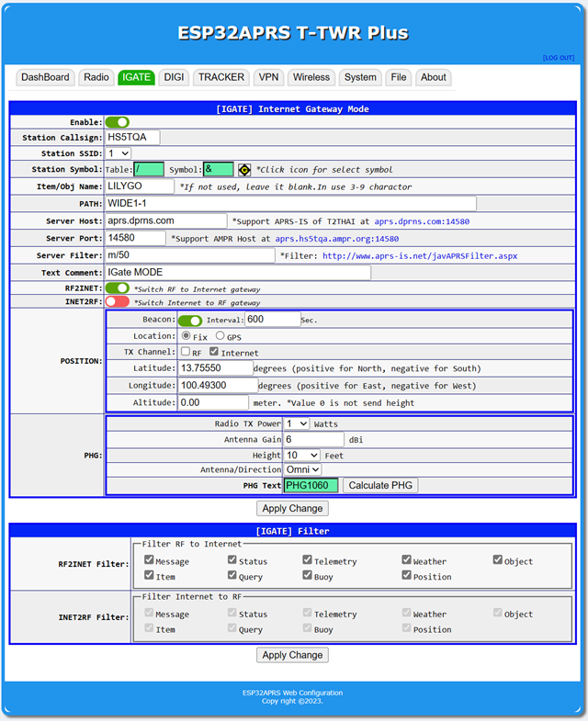Uncheck RF2INET Query filter checkbox
The image size is (588, 722).
(232, 575)
